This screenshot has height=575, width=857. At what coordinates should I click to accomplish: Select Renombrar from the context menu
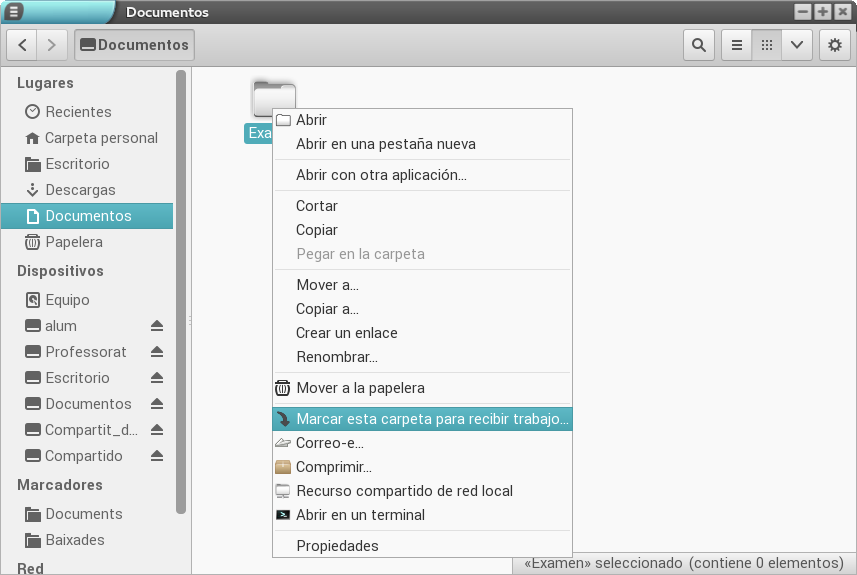[336, 357]
